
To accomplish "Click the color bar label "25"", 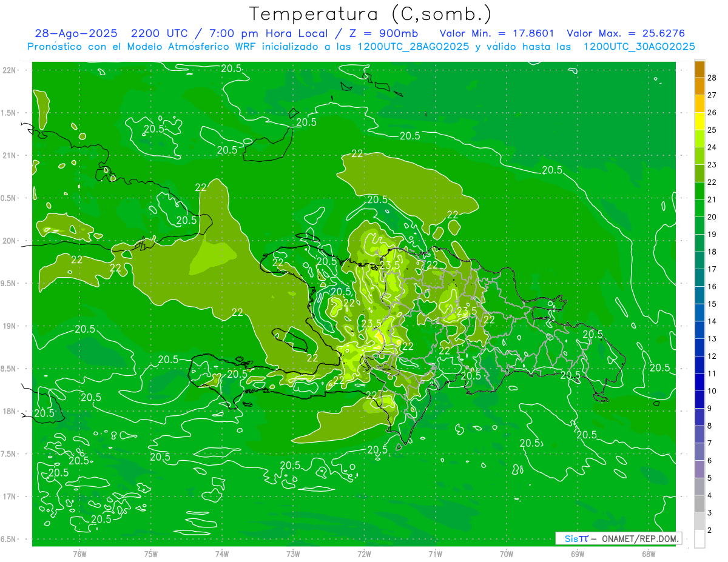I will pos(712,130).
